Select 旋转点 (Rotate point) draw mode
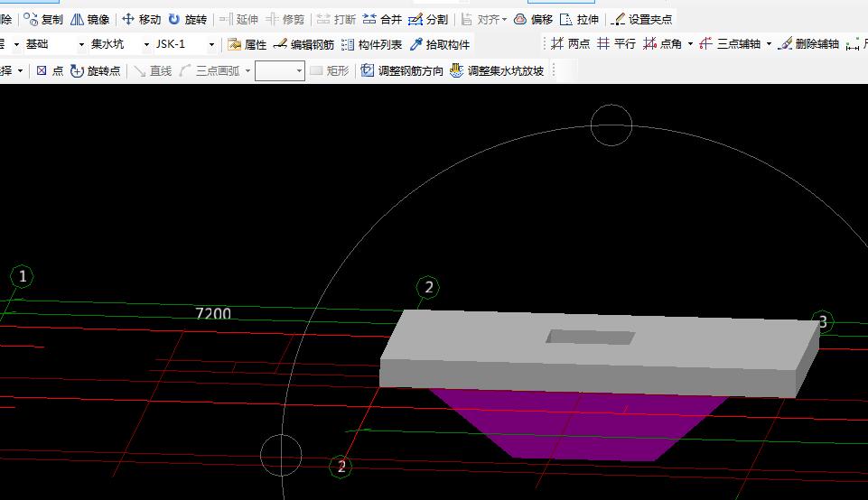Viewport: 868px width, 500px height. (x=95, y=70)
